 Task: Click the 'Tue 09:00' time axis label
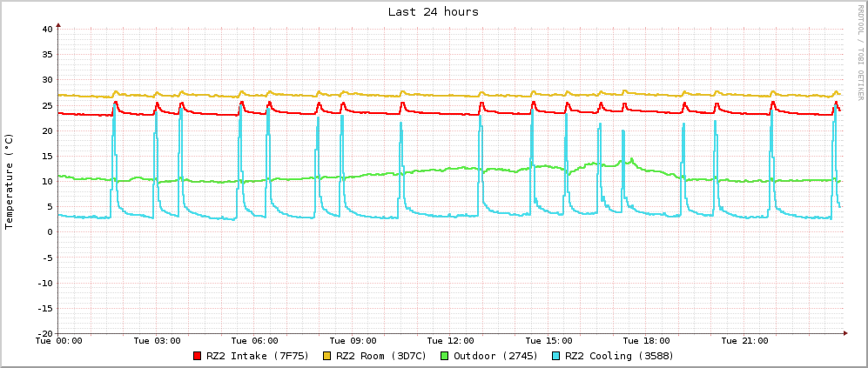pos(353,341)
